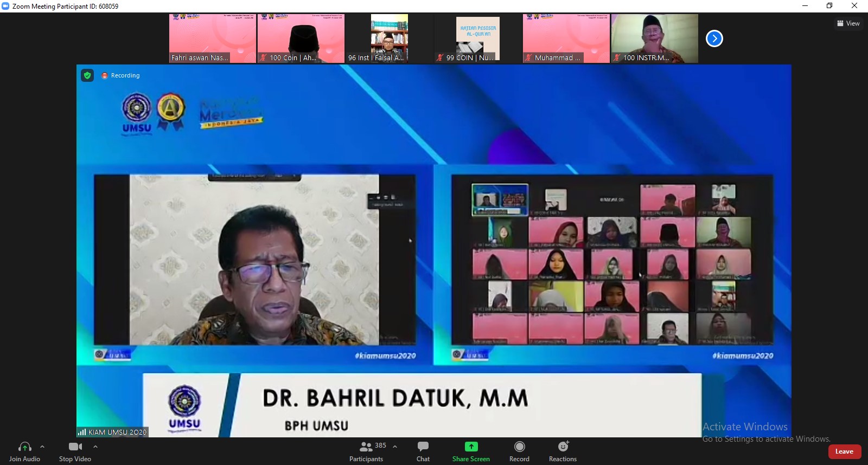Open the Reactions menu
Screen dimensions: 868x465
[x=563, y=451]
